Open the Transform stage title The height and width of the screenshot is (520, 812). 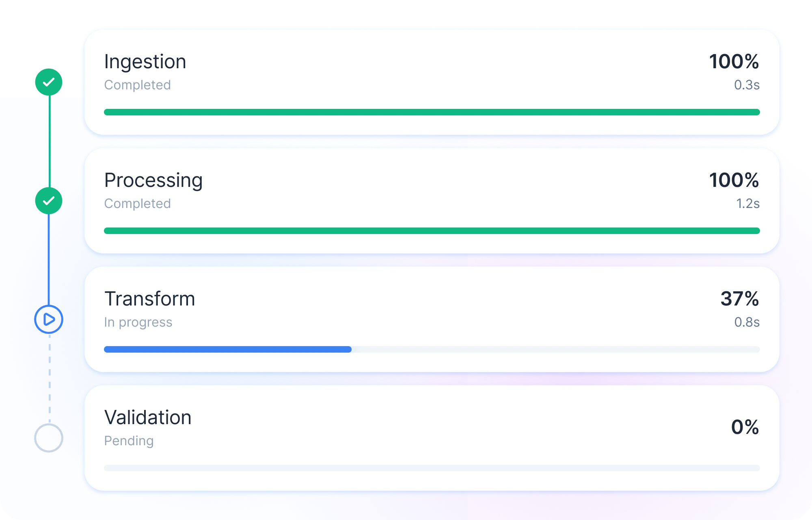click(149, 299)
